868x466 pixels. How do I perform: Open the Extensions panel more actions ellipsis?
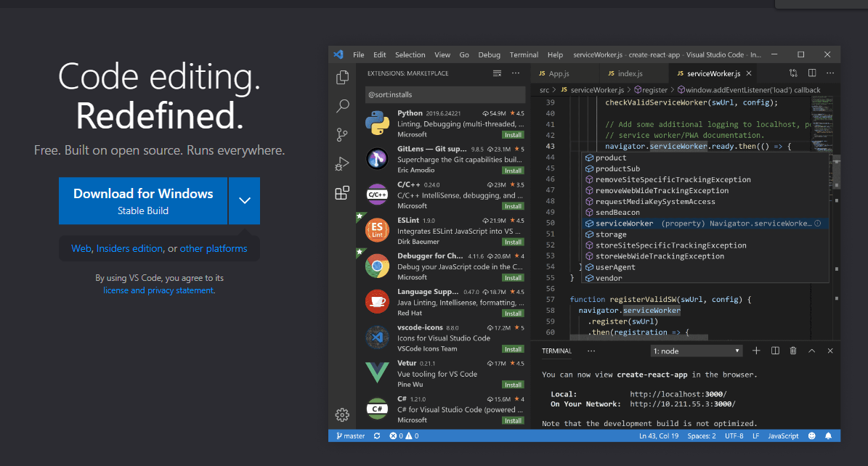pyautogui.click(x=516, y=73)
